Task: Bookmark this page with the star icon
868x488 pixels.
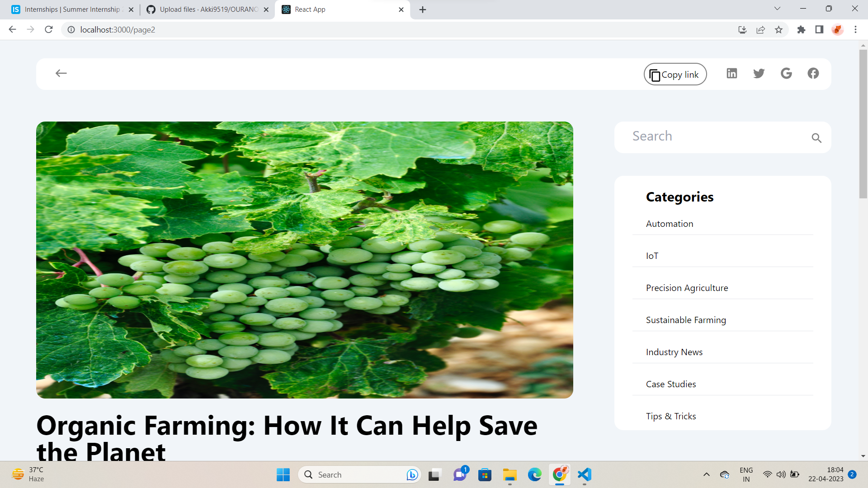Action: (778, 30)
